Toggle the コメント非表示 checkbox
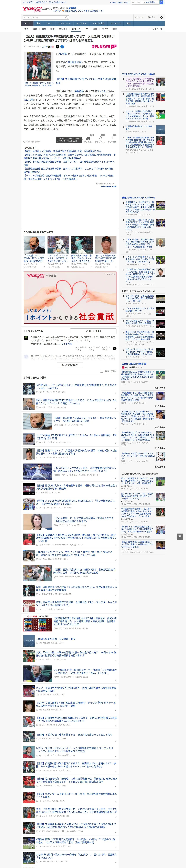The image size is (186, 868). point(102,371)
